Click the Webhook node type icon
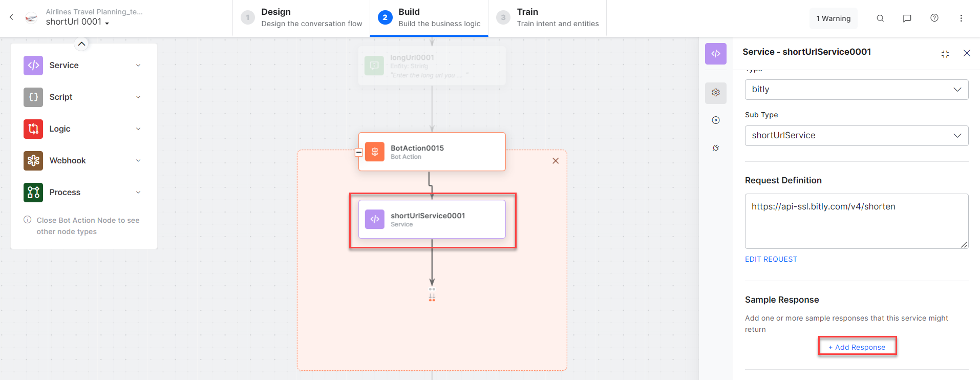The image size is (980, 380). pyautogui.click(x=33, y=160)
